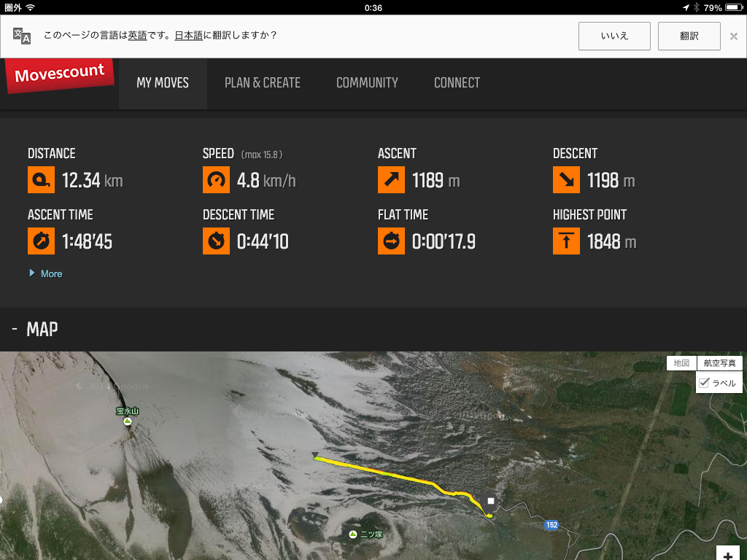Viewport: 747px width, 560px height.
Task: Collapse the MAP section
Action: click(15, 330)
